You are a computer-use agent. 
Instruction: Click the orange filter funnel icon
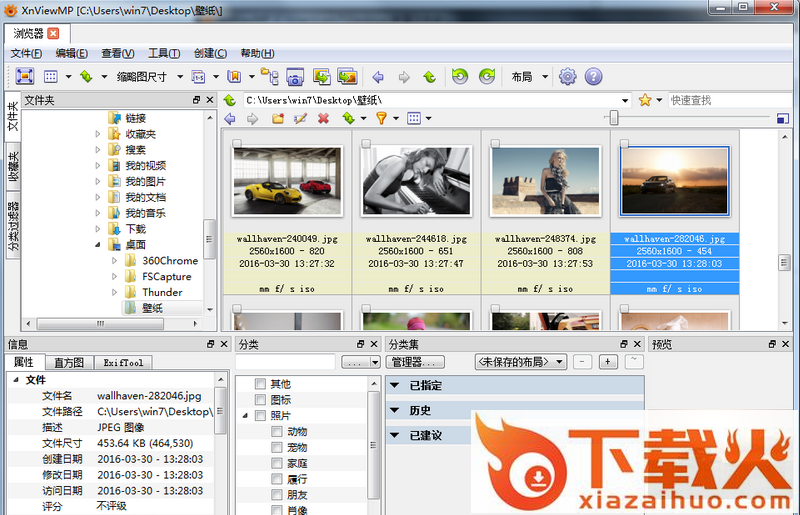coord(380,118)
